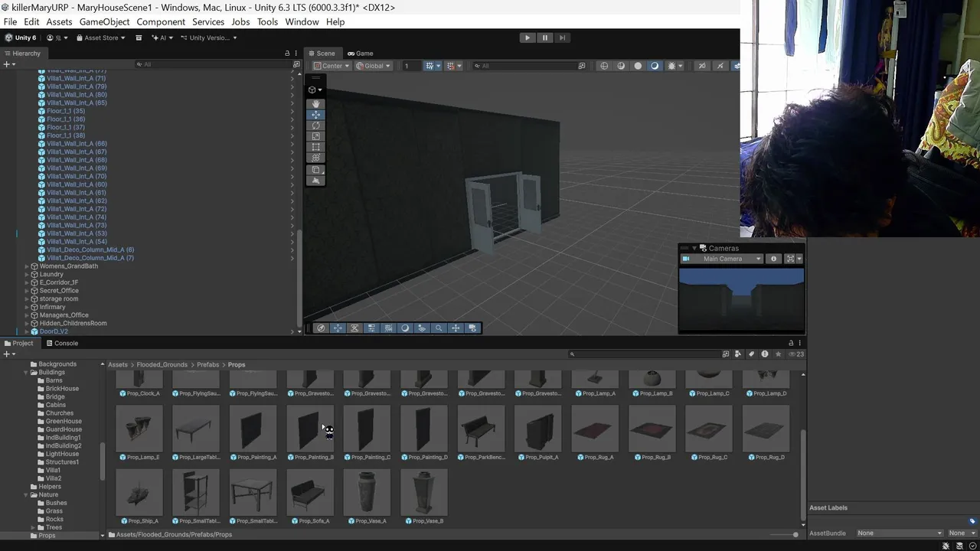980x551 pixels.
Task: Expand the Womens_GrandBath hierarchy item
Action: pos(27,266)
